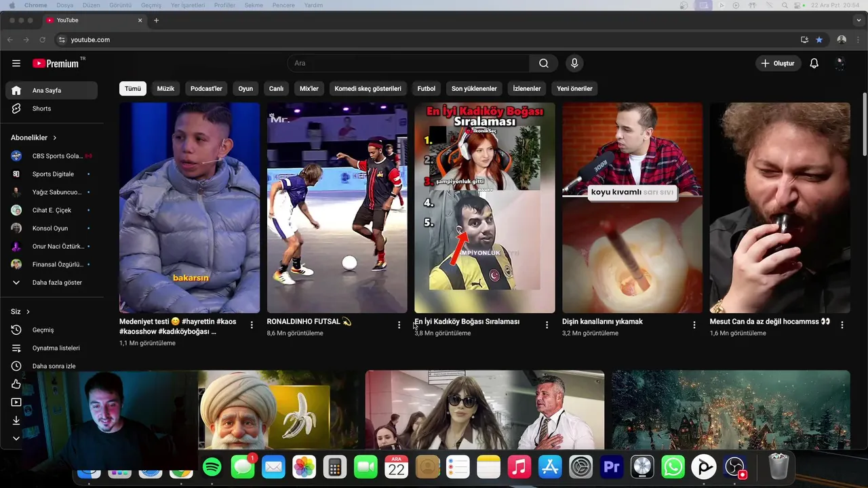This screenshot has width=868, height=488.
Task: Open Sports Digitale subscription channel
Action: point(52,174)
